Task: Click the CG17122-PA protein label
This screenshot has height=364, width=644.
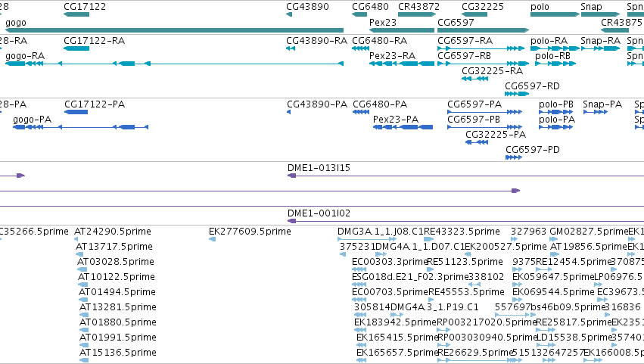Action: [95, 104]
